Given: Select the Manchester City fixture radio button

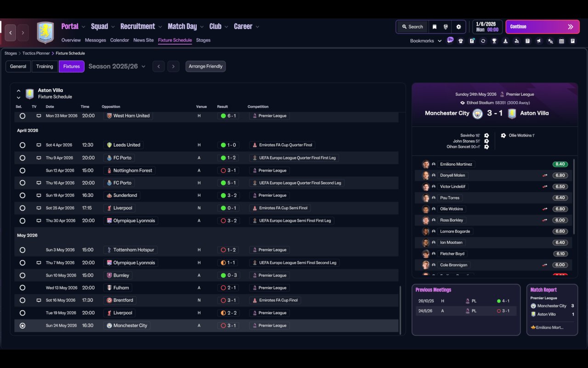Looking at the screenshot, I should point(23,326).
